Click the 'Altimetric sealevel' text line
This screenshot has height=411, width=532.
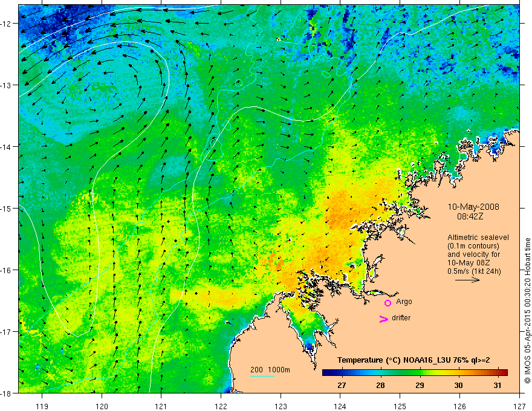coord(478,238)
